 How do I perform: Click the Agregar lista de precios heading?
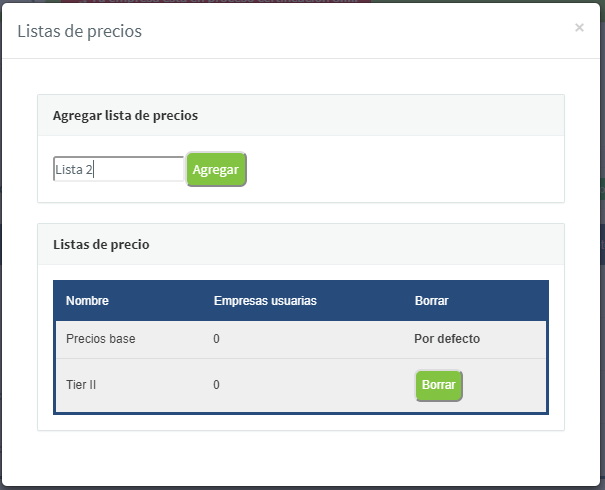pos(125,115)
